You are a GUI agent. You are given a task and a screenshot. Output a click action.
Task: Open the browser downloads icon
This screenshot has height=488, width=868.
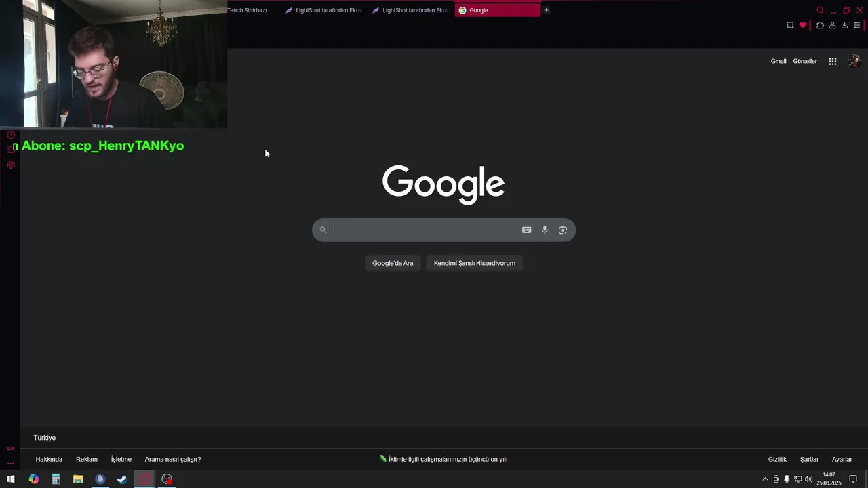pos(844,25)
